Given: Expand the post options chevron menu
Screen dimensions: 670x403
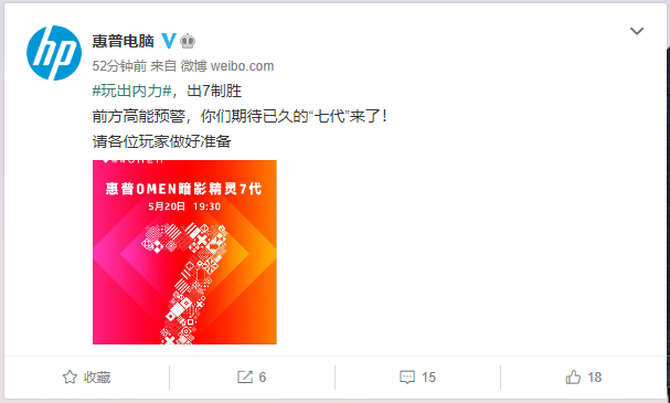Looking at the screenshot, I should [637, 31].
